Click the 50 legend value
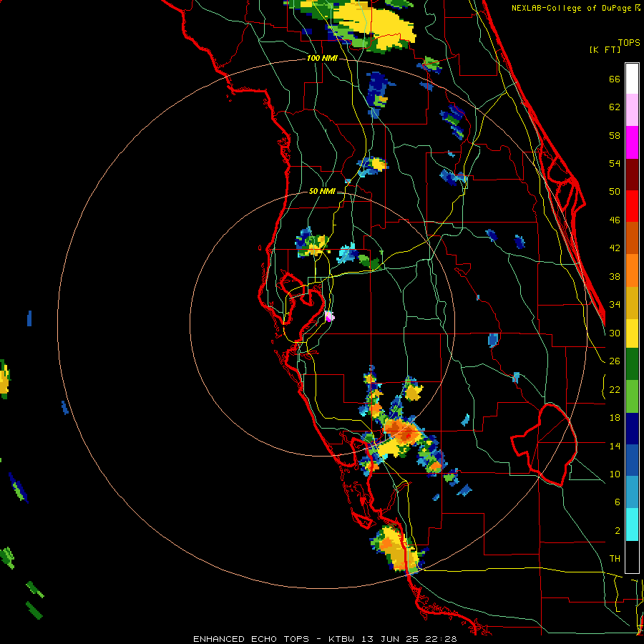 615,192
